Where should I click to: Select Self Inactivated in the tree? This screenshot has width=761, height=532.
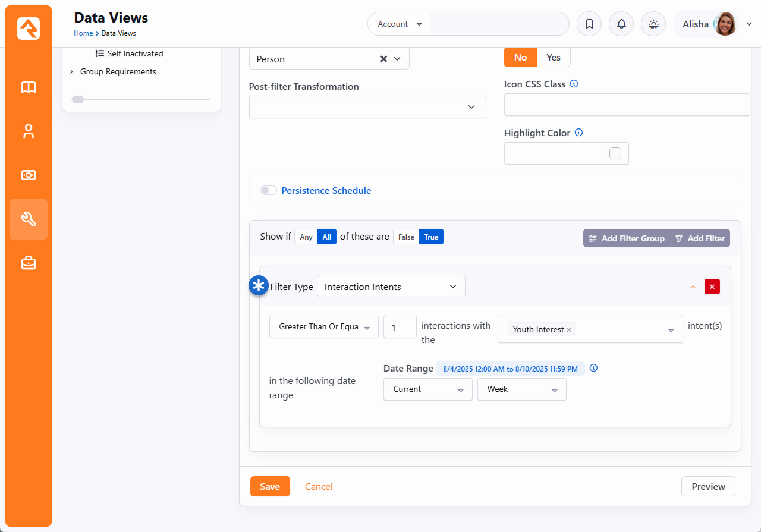click(x=135, y=53)
